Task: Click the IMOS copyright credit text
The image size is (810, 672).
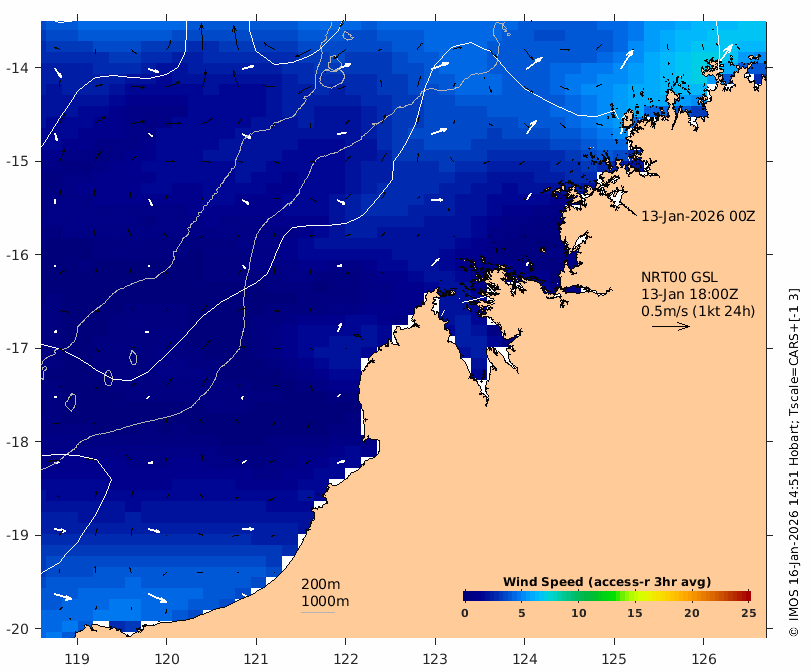Action: point(794,462)
